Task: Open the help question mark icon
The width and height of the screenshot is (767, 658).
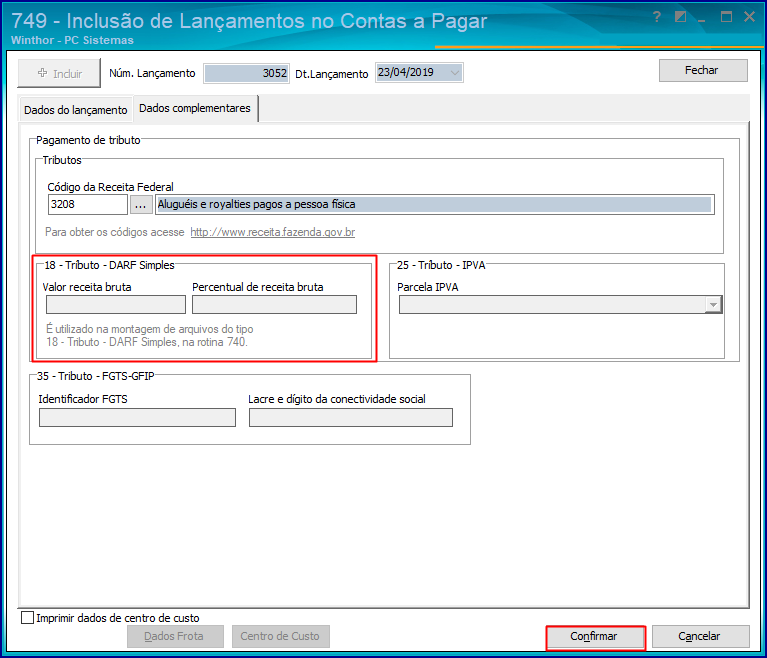Action: click(x=656, y=17)
